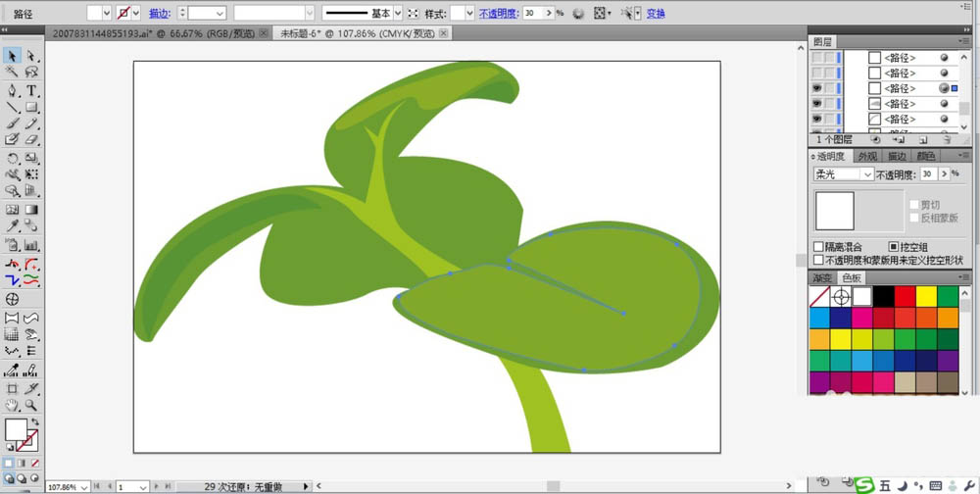Switch to the 未标题-6 document tab
The image size is (980, 494).
pyautogui.click(x=358, y=33)
